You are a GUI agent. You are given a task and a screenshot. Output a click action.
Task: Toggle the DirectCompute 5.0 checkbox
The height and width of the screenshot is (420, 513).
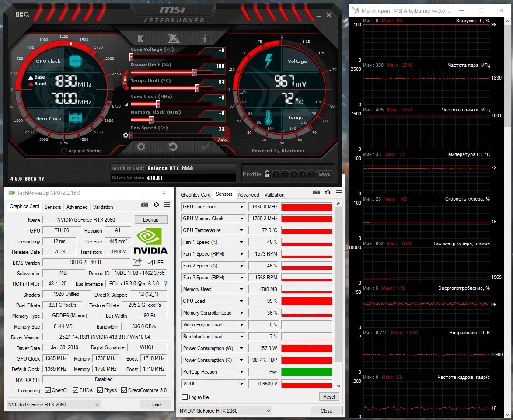coord(124,390)
